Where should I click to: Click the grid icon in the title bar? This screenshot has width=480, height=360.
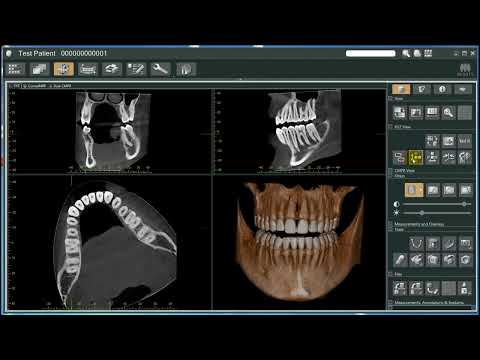428,53
